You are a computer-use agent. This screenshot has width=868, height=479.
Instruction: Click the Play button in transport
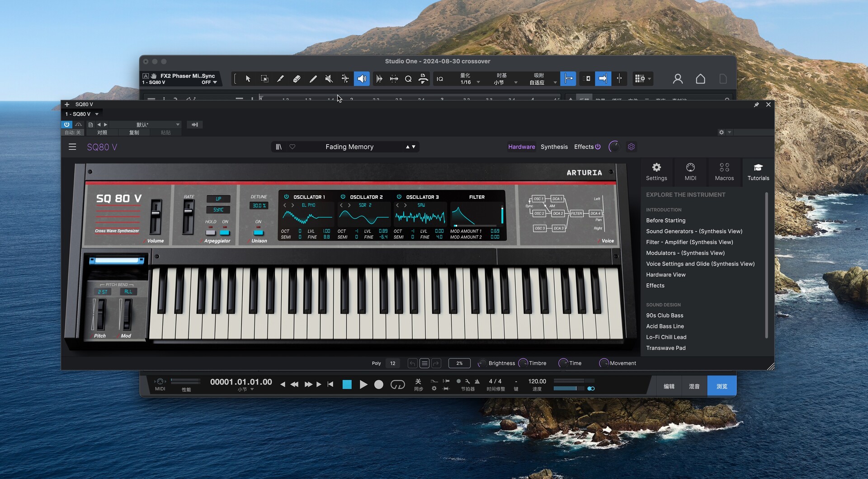(x=363, y=385)
